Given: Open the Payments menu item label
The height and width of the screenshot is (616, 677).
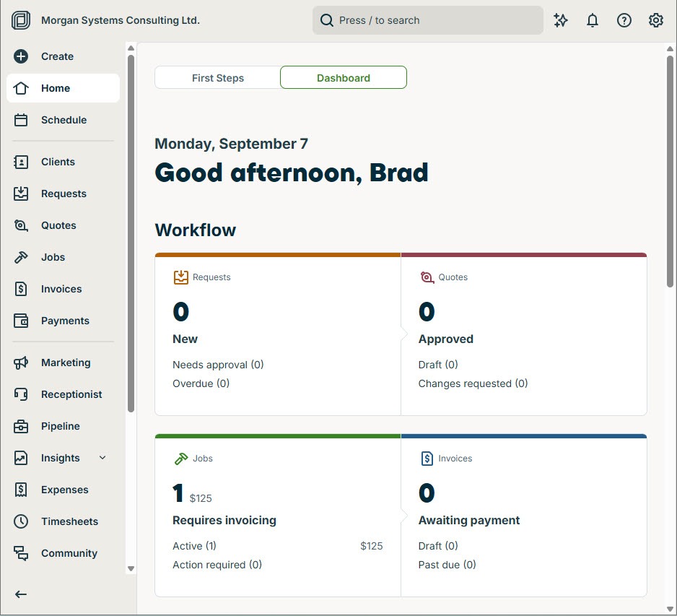Looking at the screenshot, I should (65, 321).
